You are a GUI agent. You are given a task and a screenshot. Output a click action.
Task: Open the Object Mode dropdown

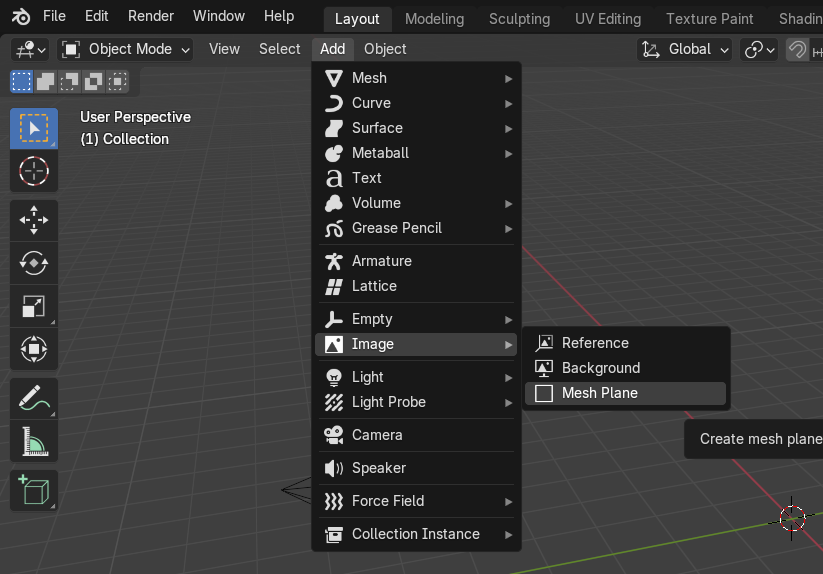126,49
